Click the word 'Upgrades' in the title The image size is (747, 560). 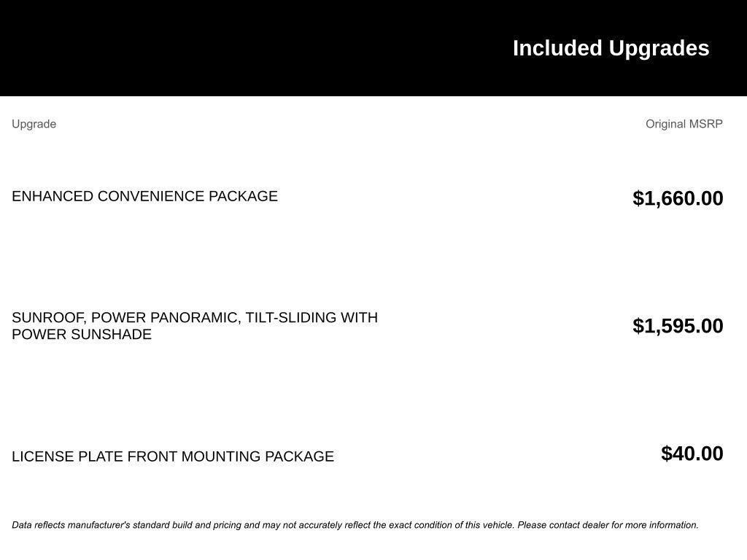pyautogui.click(x=659, y=49)
